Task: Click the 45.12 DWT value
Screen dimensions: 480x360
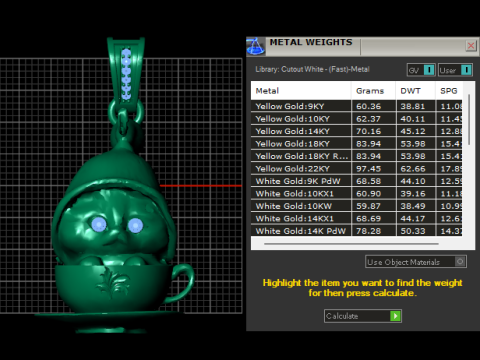Action: tap(413, 131)
